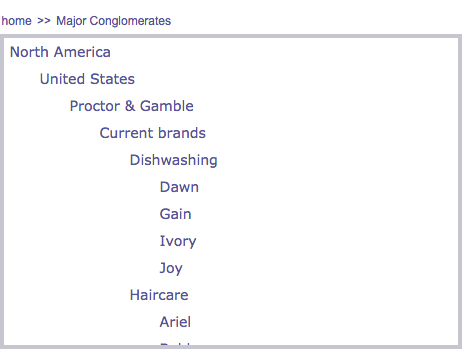Choose the Joy brand item
This screenshot has height=362, width=472.
171,268
